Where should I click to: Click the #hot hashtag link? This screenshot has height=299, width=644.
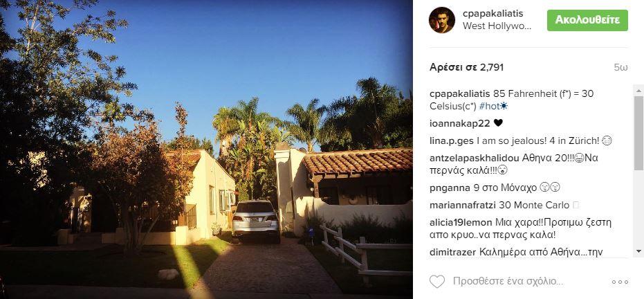tap(493, 106)
